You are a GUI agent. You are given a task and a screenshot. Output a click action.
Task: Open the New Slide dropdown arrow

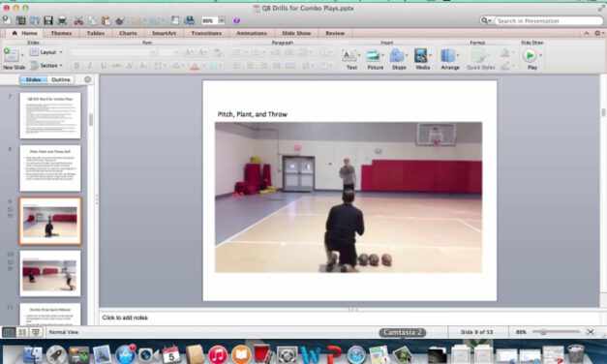(22, 55)
